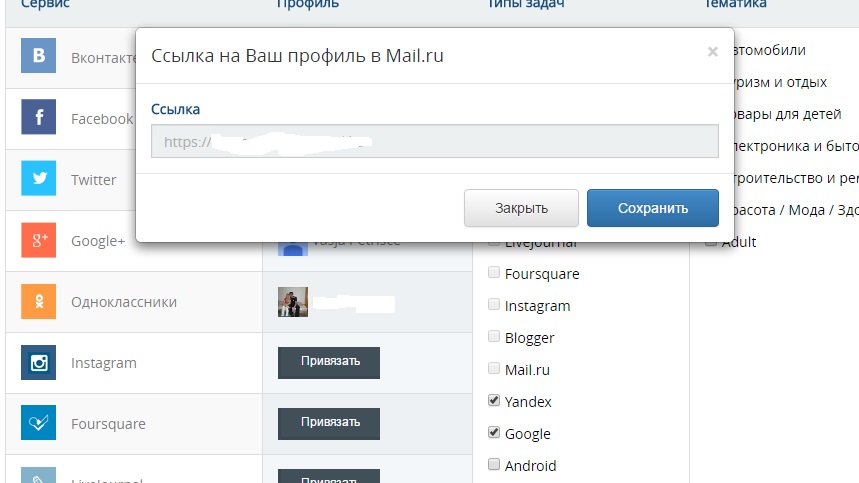Enable the Blogger task type checkbox
Image resolution: width=859 pixels, height=483 pixels.
coord(494,336)
